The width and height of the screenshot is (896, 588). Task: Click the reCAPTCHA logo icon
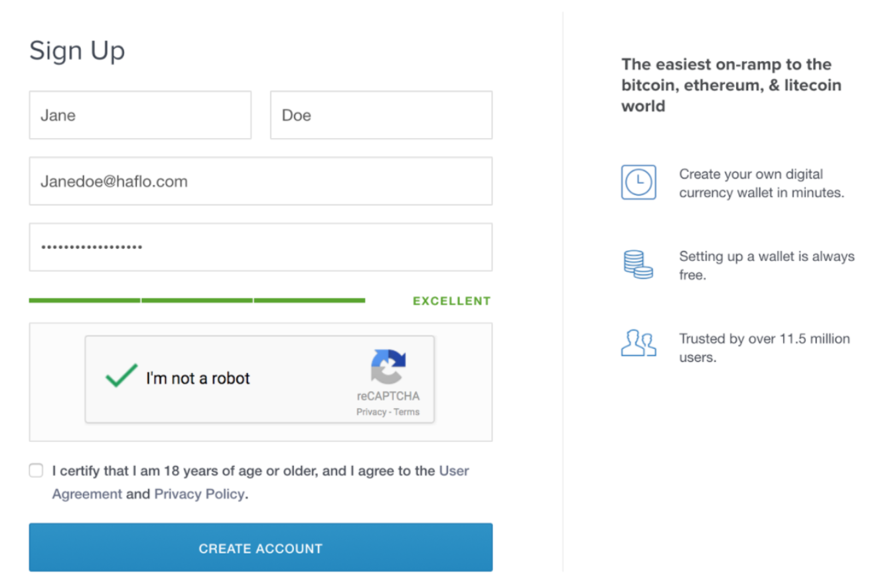tap(388, 366)
